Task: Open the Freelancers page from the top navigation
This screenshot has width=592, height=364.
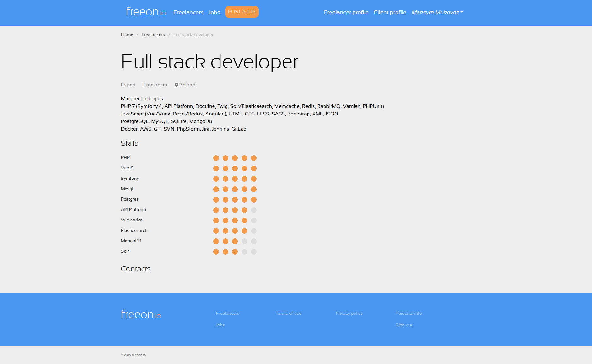Action: [x=188, y=12]
